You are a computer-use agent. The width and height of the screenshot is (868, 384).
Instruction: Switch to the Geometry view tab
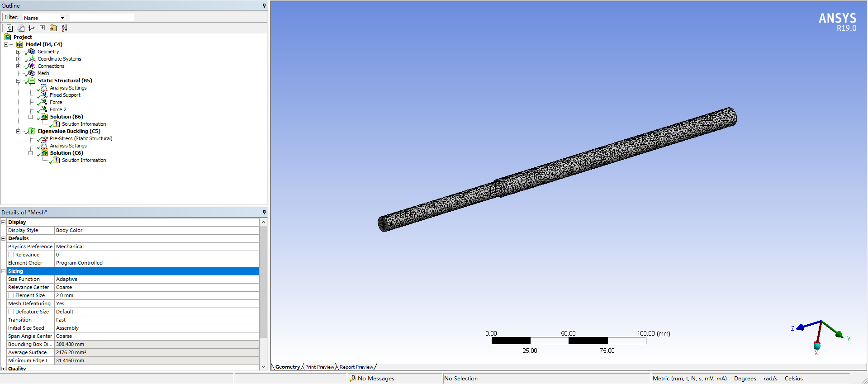point(287,367)
